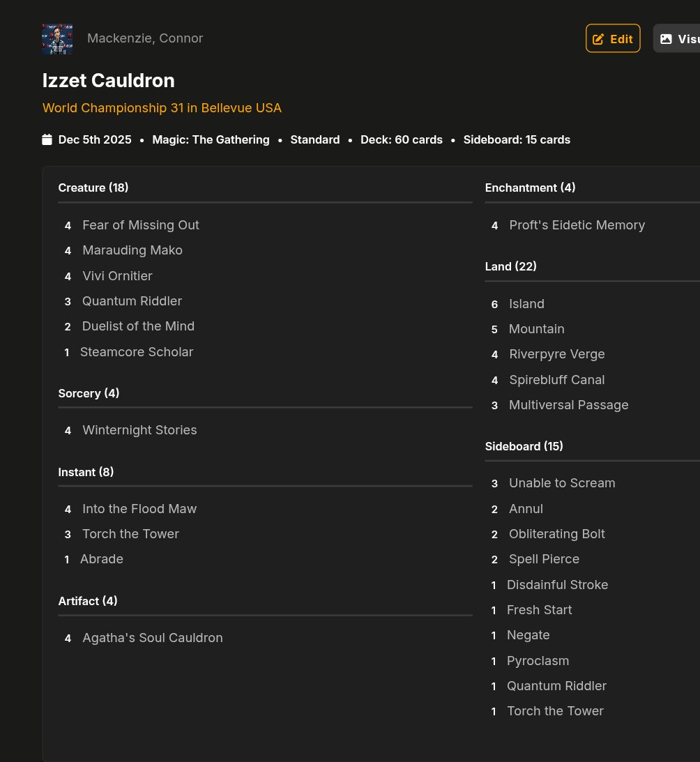Click the Enchantment (4) section heading
The height and width of the screenshot is (762, 700).
point(530,188)
